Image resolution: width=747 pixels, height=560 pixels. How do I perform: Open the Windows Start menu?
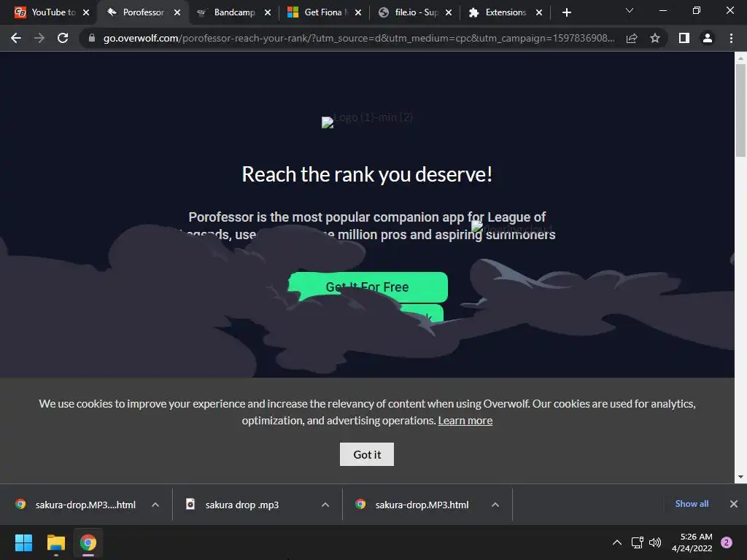[23, 542]
